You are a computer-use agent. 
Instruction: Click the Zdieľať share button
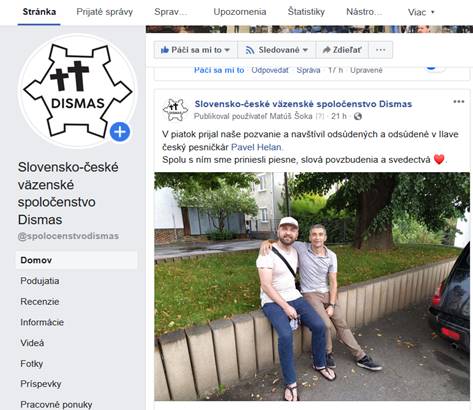coord(342,50)
